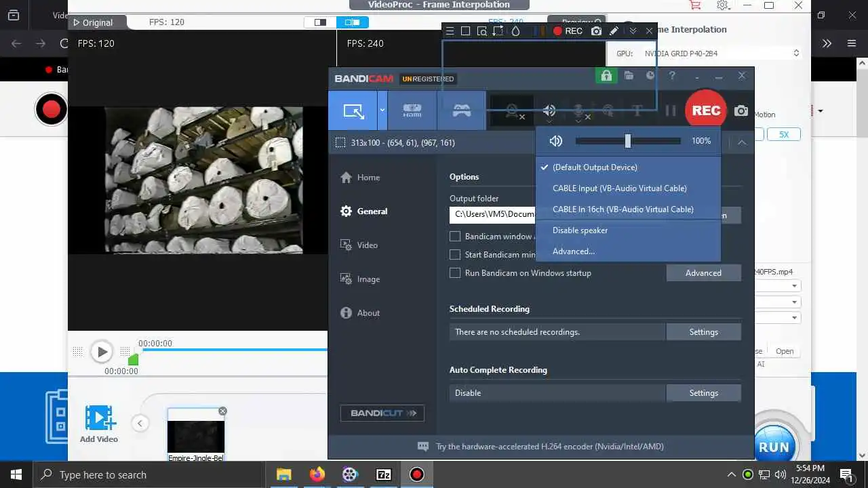Open 7-Zip from the taskbar
The height and width of the screenshot is (488, 868).
tap(384, 474)
